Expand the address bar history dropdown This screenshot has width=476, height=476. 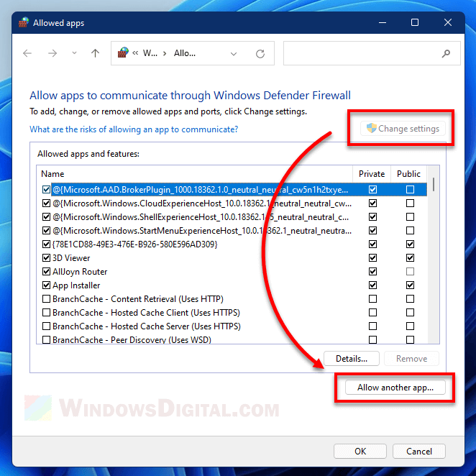click(234, 54)
